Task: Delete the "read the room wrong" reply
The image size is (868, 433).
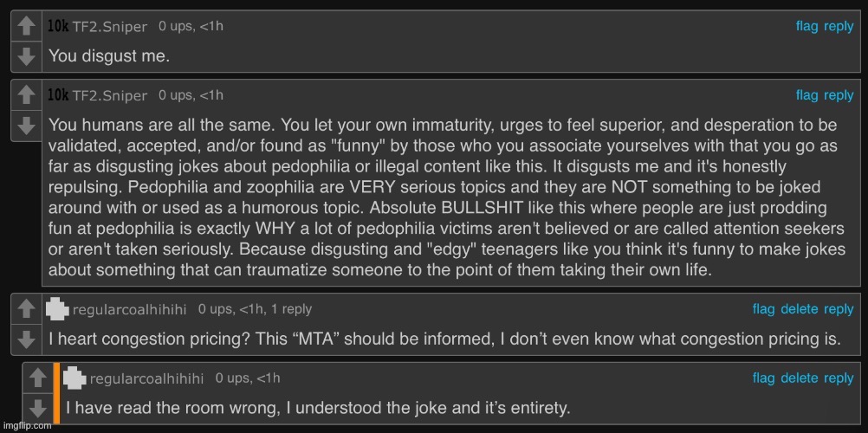Action: click(799, 378)
